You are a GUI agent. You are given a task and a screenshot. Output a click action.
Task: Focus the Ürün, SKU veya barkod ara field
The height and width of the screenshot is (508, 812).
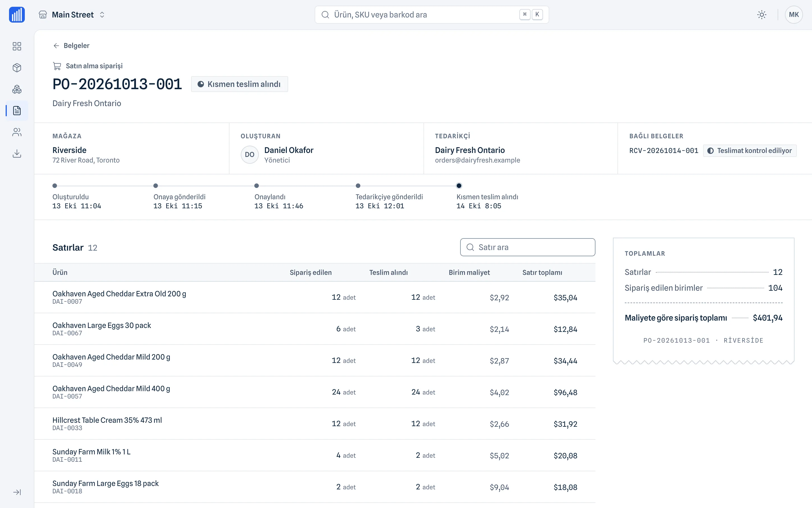coord(431,15)
